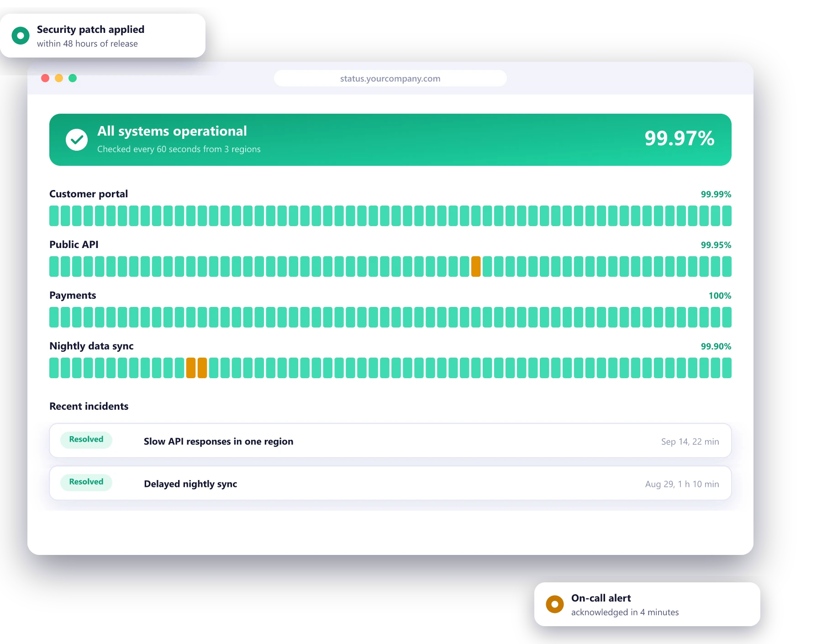Click the 99.97% overall uptime figure
This screenshot has width=822, height=644.
[x=680, y=138]
